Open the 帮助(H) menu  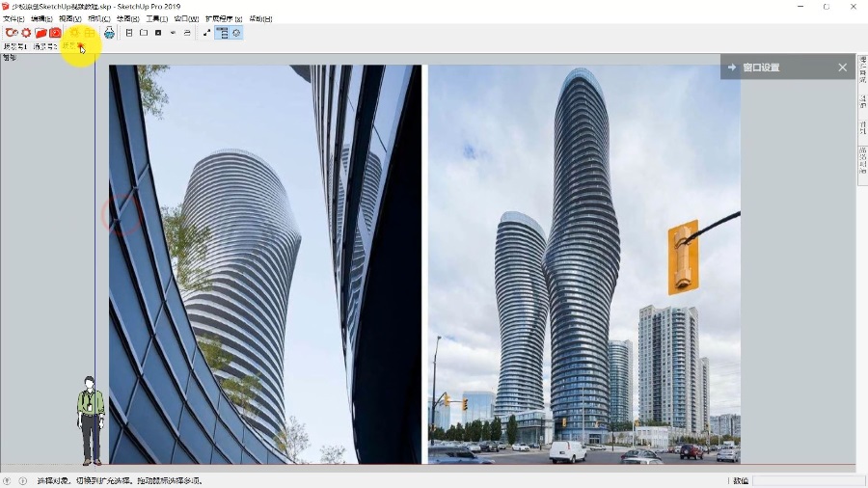pyautogui.click(x=260, y=19)
